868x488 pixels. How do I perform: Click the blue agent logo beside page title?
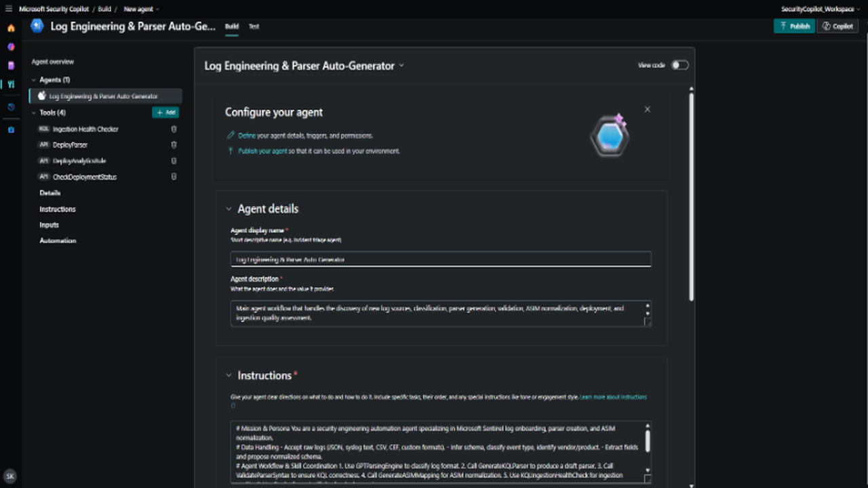[37, 26]
